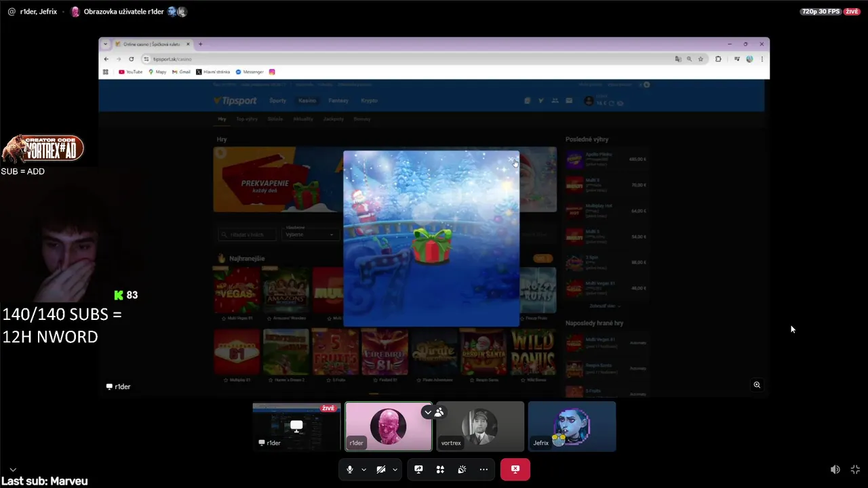
Task: Open new tab plus button in Chrome
Action: point(200,44)
